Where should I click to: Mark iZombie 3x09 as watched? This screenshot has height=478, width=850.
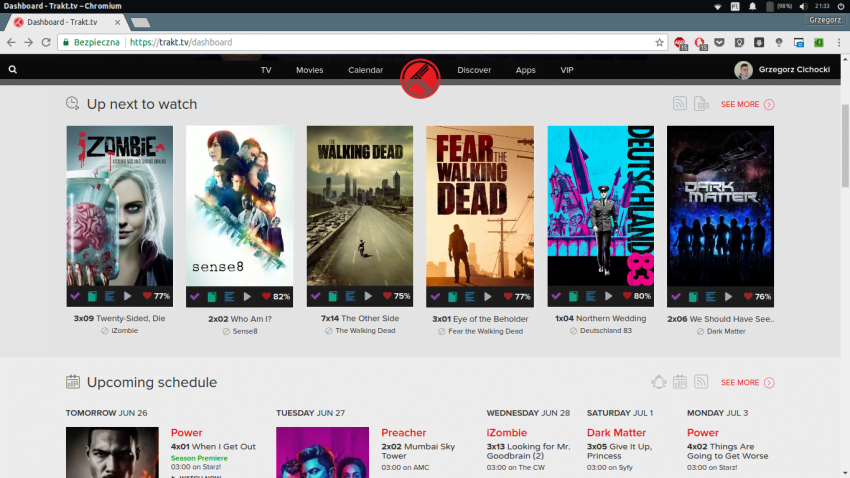(x=75, y=296)
